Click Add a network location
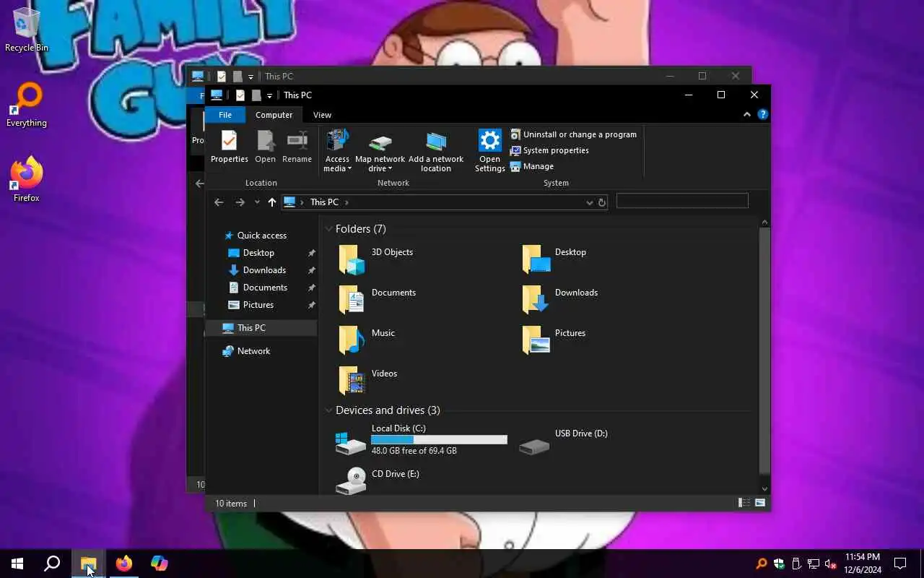 [x=436, y=151]
